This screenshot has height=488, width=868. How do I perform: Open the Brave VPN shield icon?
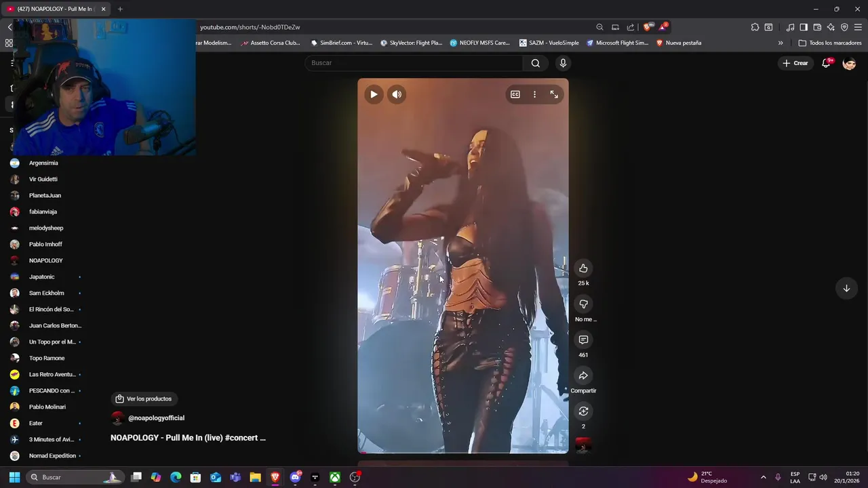pos(844,27)
